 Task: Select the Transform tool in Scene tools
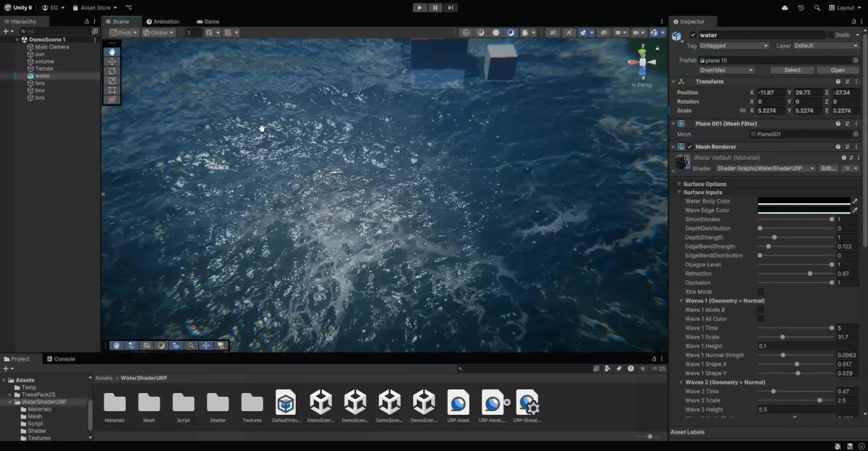click(x=111, y=99)
